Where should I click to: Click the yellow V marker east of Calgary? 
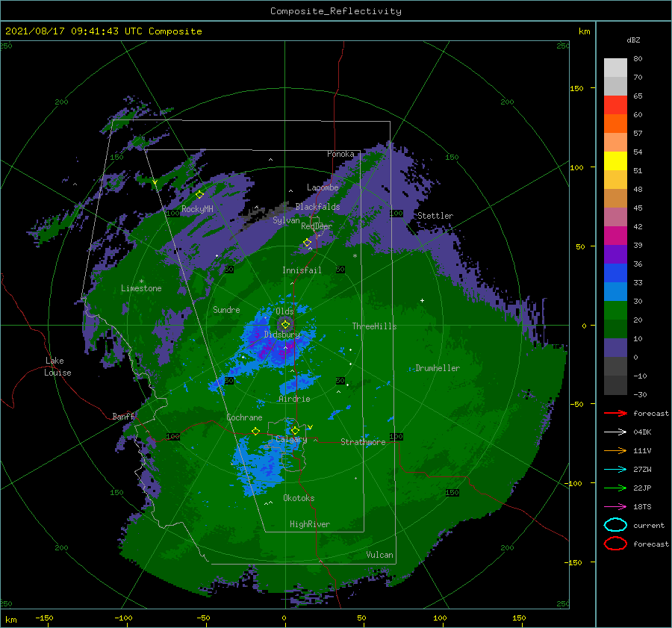pos(310,427)
